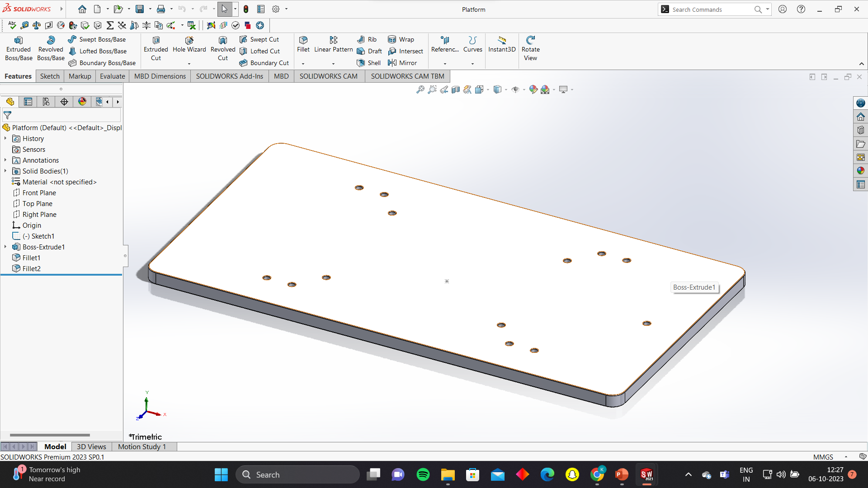Open the Hole Wizard tool
Image resolution: width=868 pixels, height=488 pixels.
coord(189,44)
